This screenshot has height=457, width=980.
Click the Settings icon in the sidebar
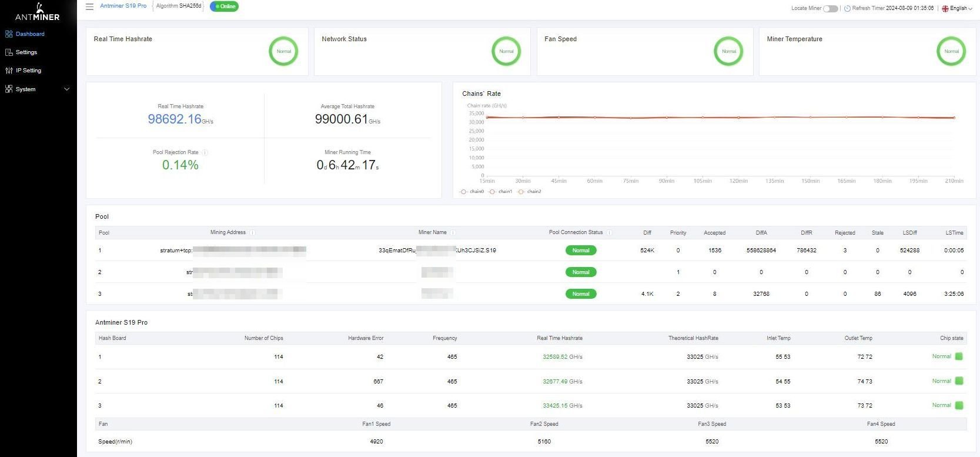9,52
